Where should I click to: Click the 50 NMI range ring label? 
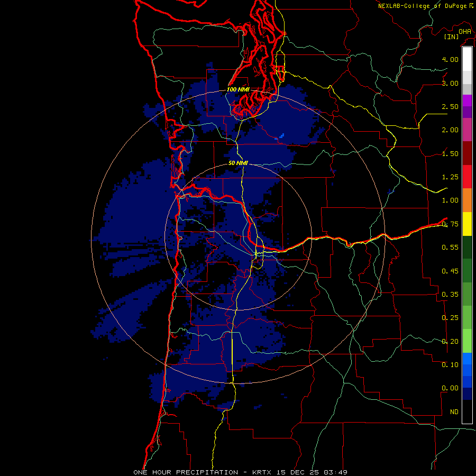pyautogui.click(x=238, y=163)
